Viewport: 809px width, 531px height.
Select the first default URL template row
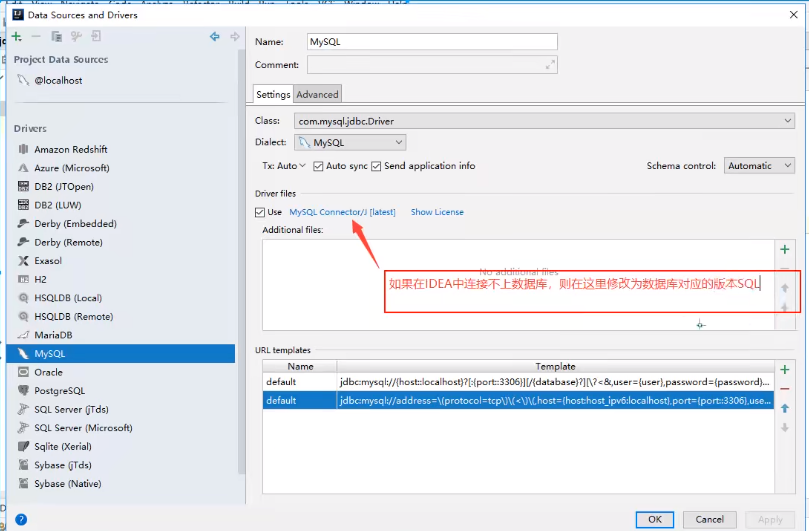(x=518, y=382)
